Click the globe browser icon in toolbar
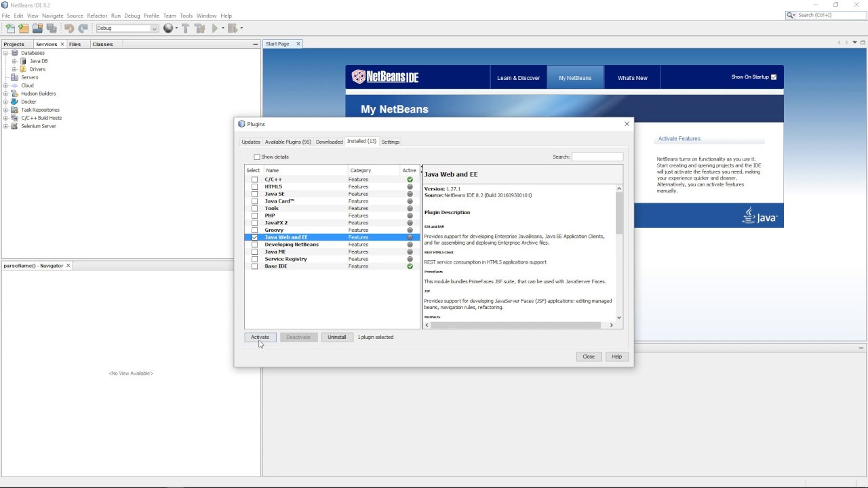 point(167,28)
